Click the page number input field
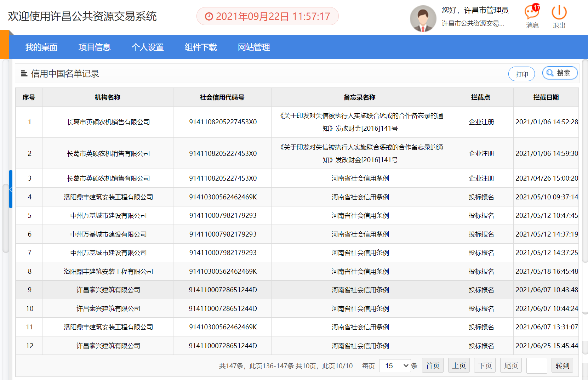Image resolution: width=588 pixels, height=380 pixels. tap(537, 365)
